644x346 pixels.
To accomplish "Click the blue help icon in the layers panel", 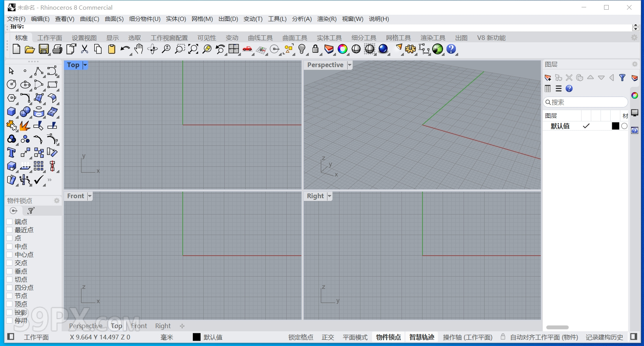I will (x=569, y=88).
